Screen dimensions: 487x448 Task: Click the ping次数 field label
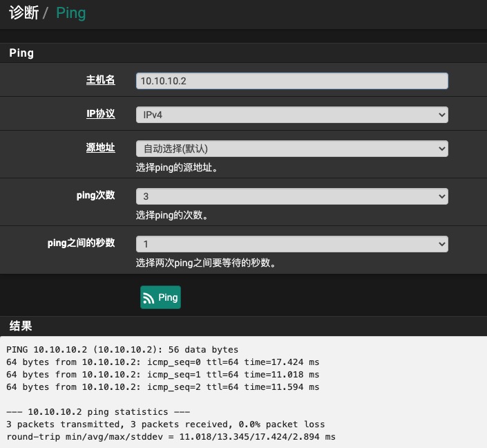pos(95,195)
